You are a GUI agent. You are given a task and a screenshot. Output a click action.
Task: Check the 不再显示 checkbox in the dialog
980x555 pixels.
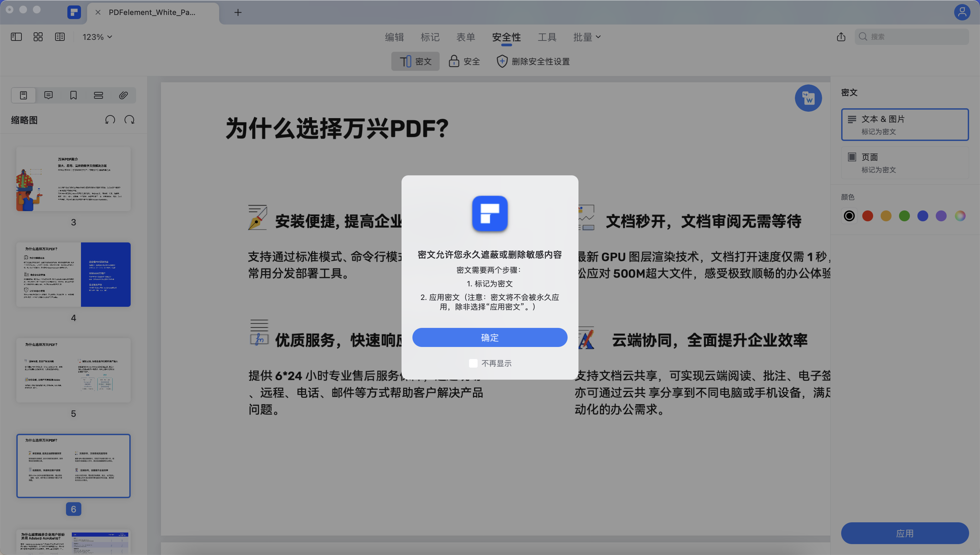pos(473,363)
